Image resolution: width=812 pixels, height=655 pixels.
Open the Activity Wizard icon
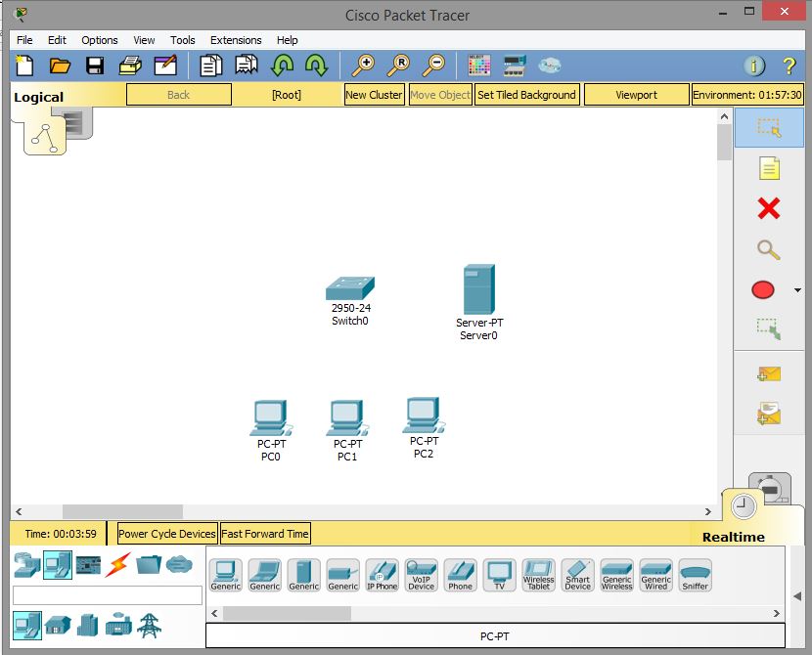(165, 65)
